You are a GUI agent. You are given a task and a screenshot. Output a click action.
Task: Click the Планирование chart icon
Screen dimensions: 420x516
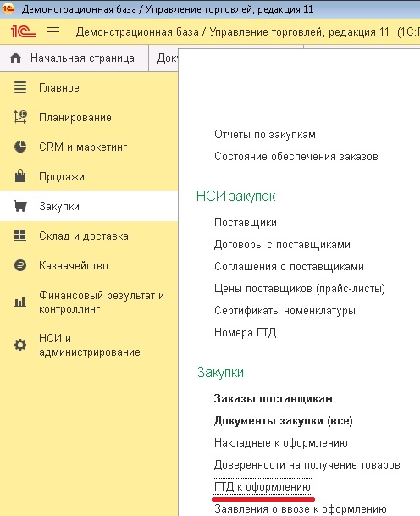20,117
